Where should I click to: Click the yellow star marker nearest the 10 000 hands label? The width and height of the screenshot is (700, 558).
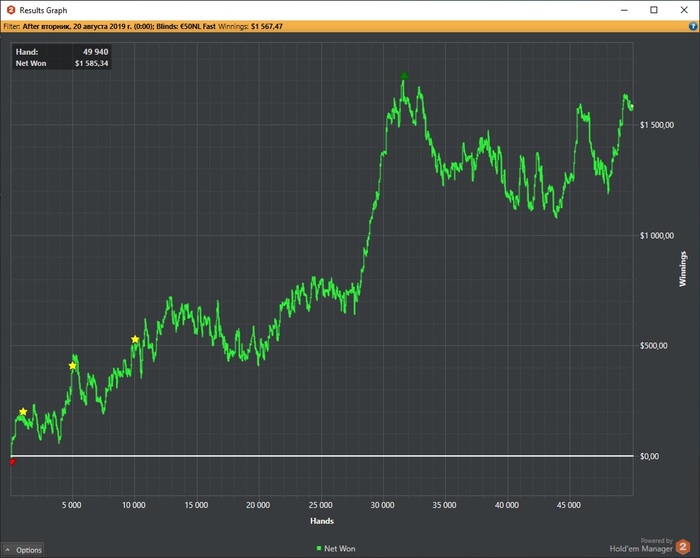pos(135,339)
